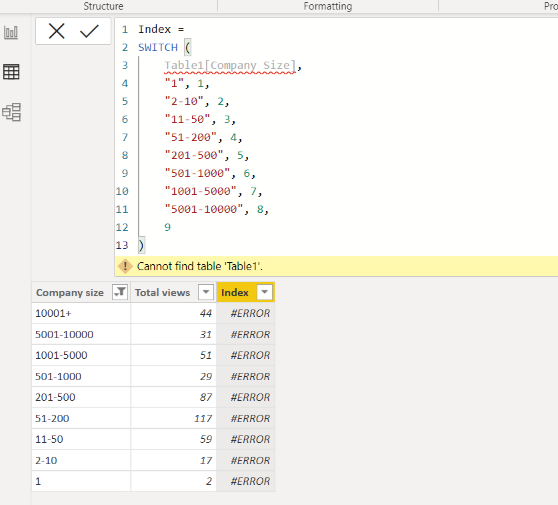
Task: Open the Total views column dropdown
Action: click(x=206, y=292)
